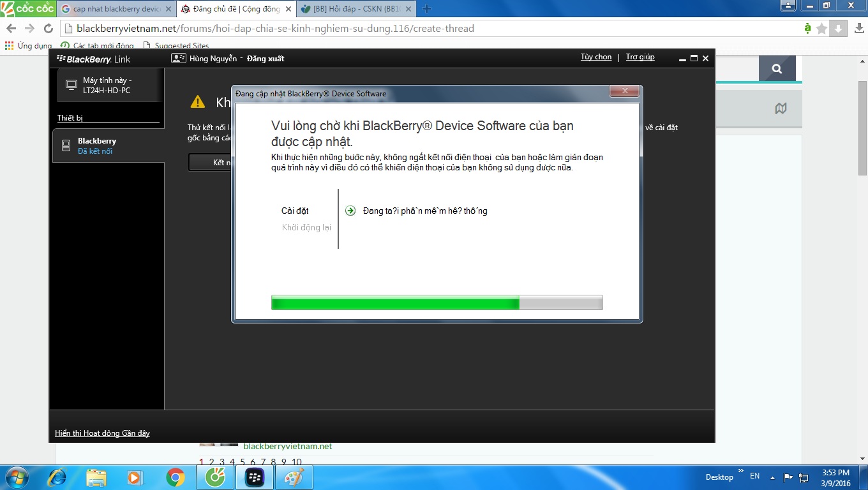Screen dimensions: 868x490
Task: Click the browser profile person icon
Action: (x=789, y=5)
